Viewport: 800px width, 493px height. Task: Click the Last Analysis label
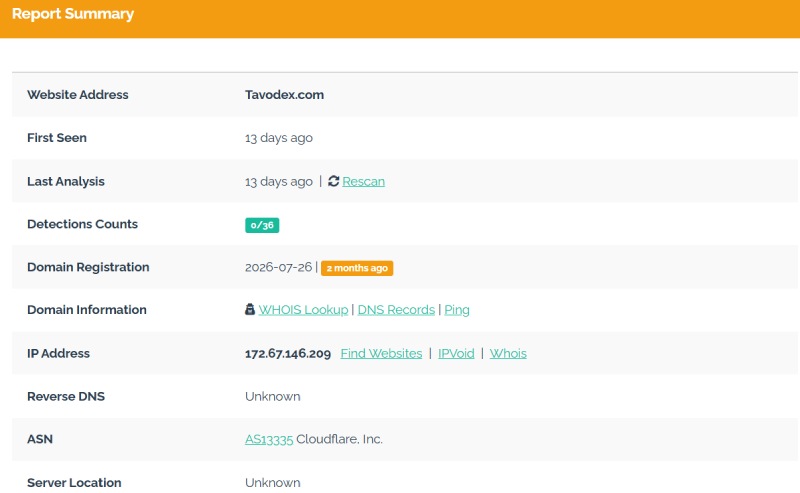[x=66, y=182]
